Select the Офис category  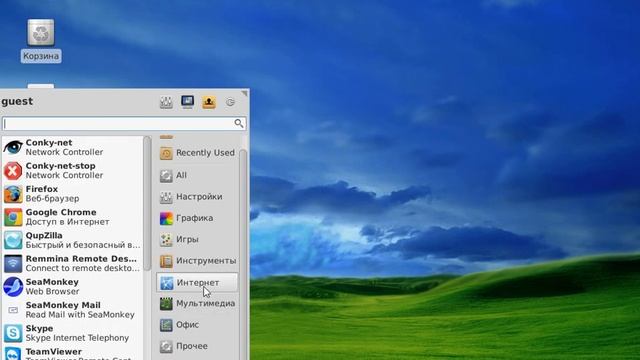[197, 325]
